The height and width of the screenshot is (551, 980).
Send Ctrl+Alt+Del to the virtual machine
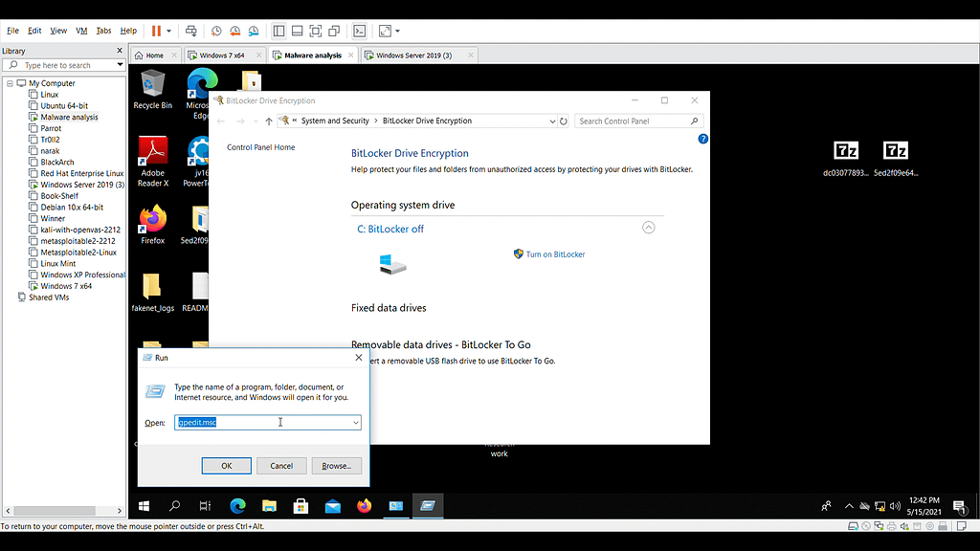[191, 31]
